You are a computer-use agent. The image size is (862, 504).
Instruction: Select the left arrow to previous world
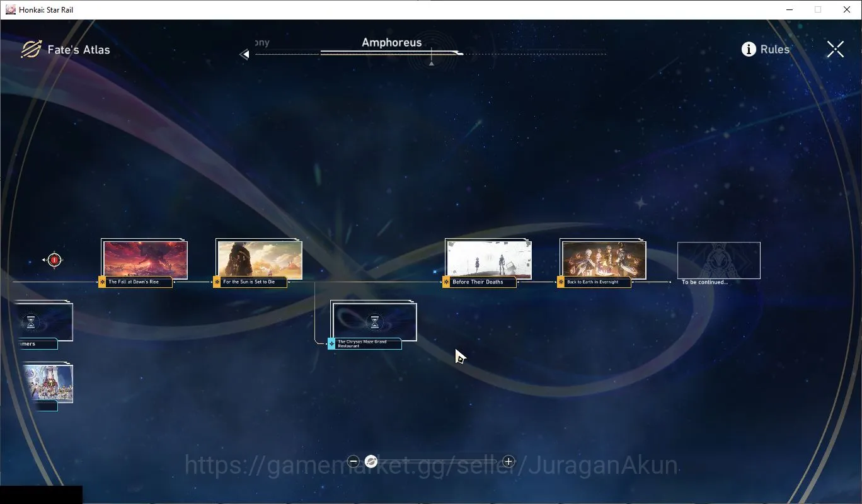click(x=244, y=55)
